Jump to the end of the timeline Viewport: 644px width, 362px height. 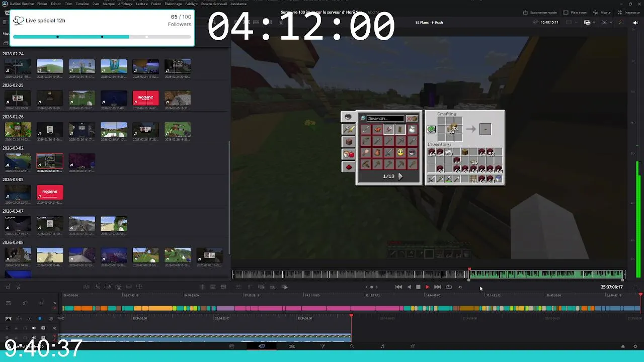click(438, 287)
